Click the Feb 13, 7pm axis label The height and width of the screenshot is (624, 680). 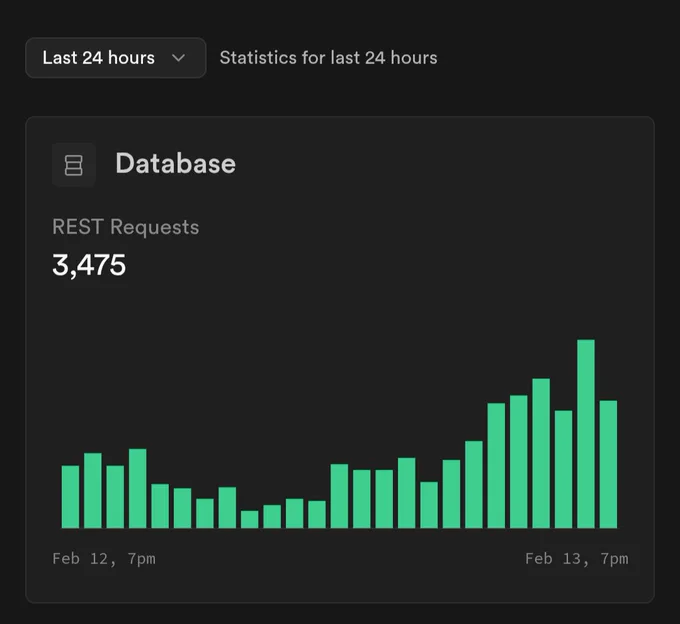[x=577, y=559]
